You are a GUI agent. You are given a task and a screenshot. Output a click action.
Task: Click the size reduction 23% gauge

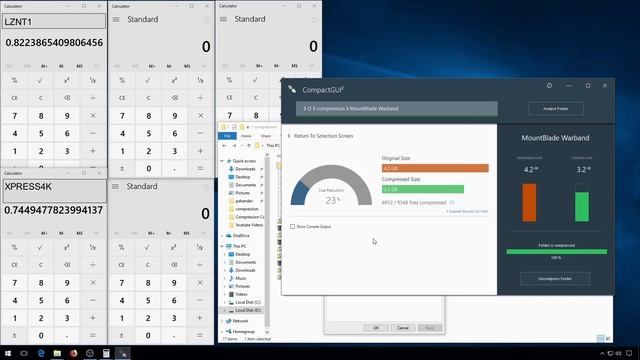tap(331, 186)
